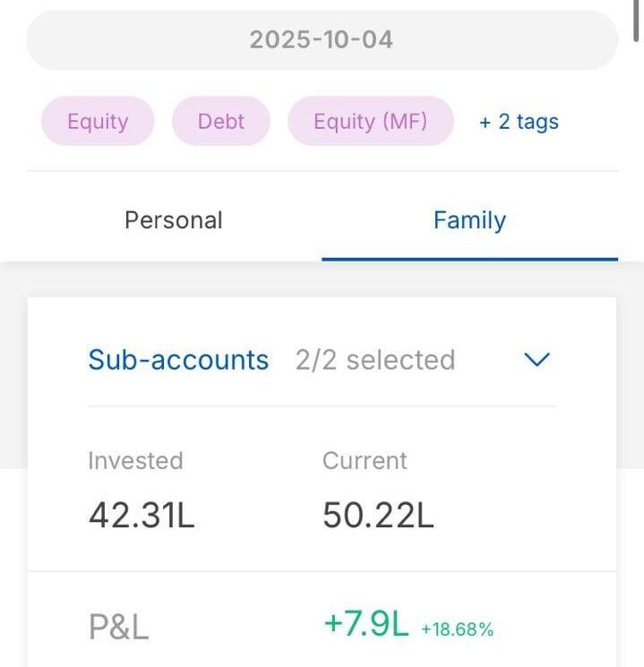
Task: Click the divider line below the tag chips
Action: tap(322, 170)
